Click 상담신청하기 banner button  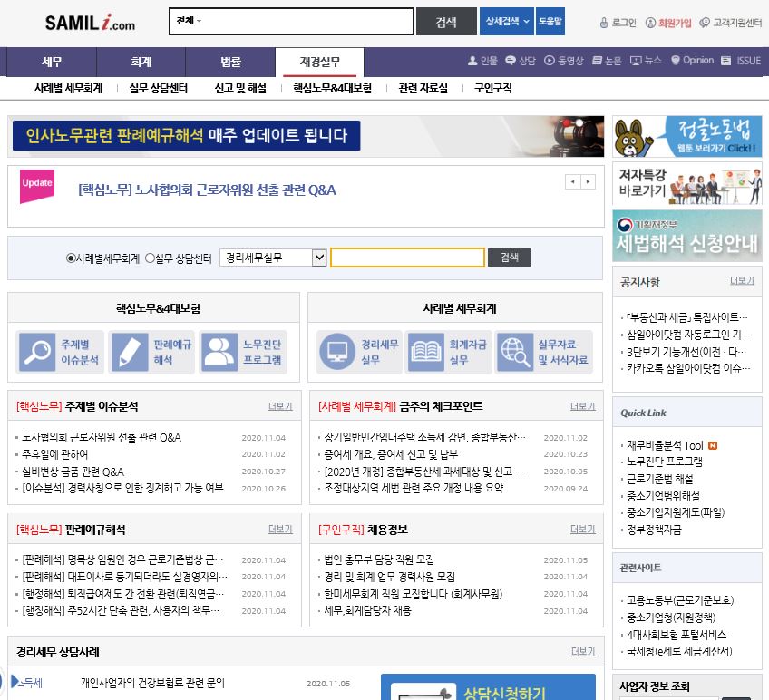point(488,687)
